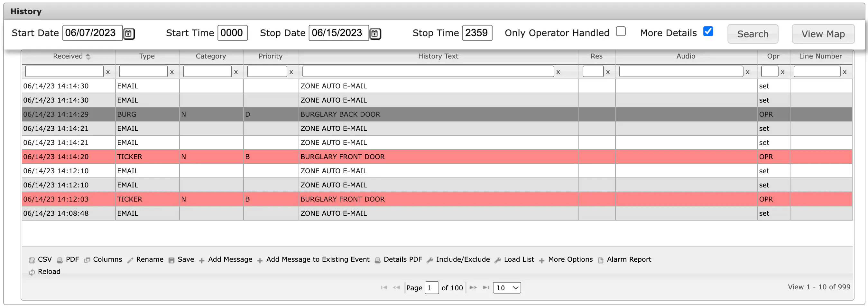Open the rows-per-page dropdown showing 10
Viewport: 868px width, 308px height.
pyautogui.click(x=507, y=288)
